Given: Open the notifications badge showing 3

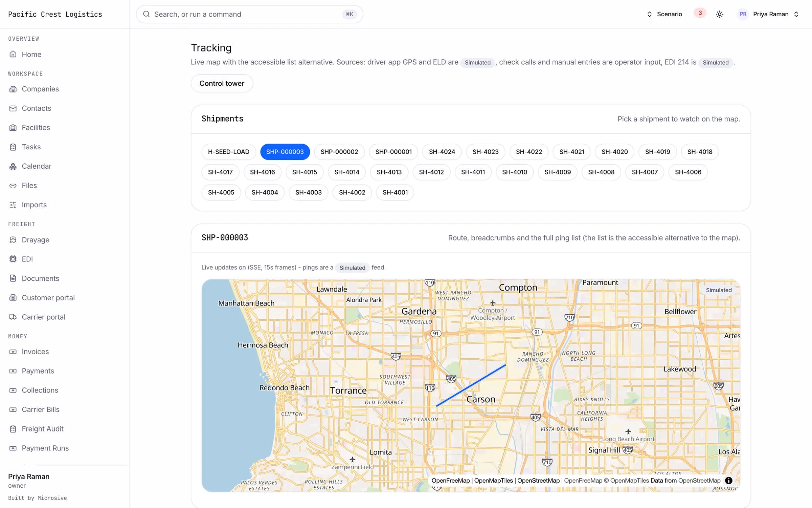Looking at the screenshot, I should point(700,13).
